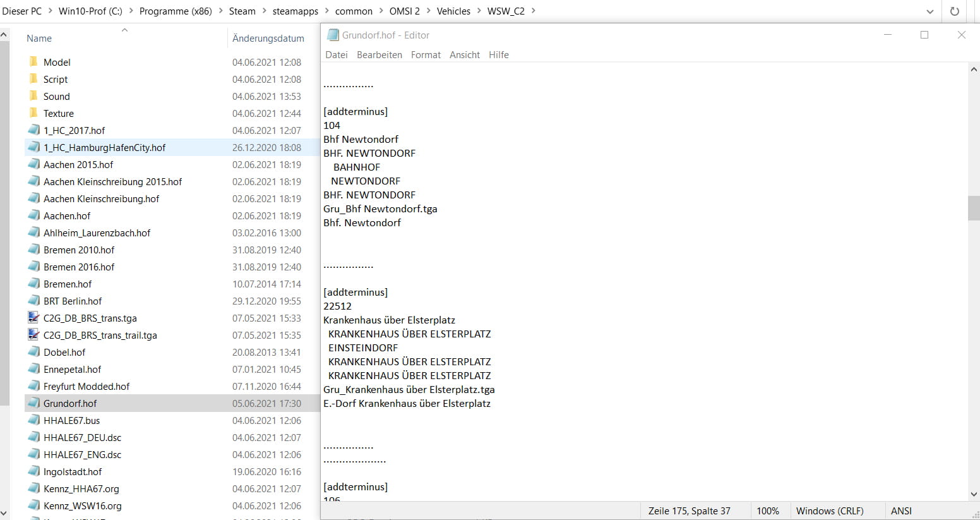980x520 pixels.
Task: Select the C2G_DB_BRS_trans.tga image file icon
Action: pos(33,318)
